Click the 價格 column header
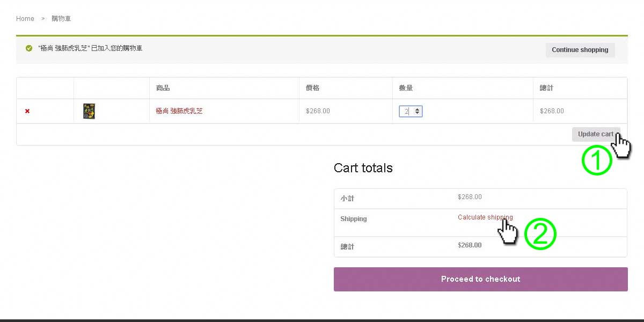 (x=312, y=88)
